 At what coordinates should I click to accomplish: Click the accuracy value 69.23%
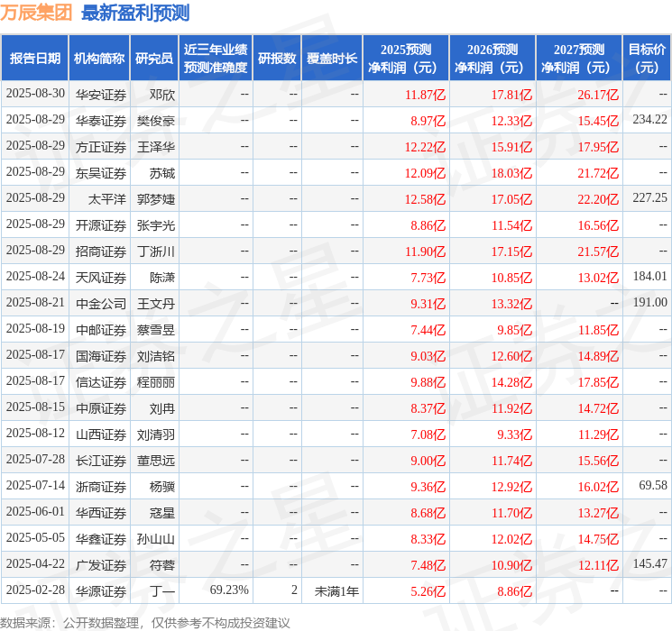(229, 590)
